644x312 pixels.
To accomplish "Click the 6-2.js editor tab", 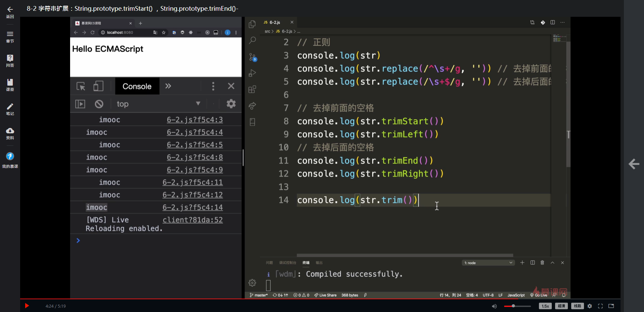I will 274,23.
